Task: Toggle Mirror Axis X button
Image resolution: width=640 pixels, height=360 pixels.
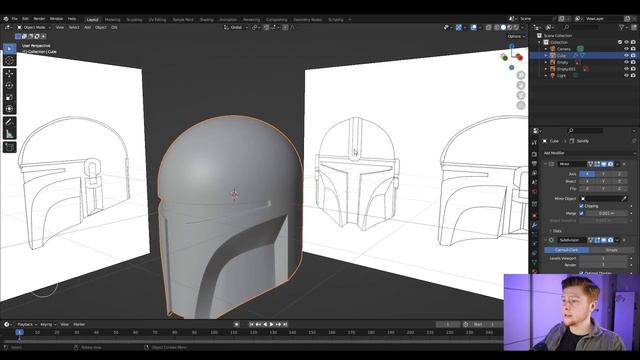Action: [587, 174]
